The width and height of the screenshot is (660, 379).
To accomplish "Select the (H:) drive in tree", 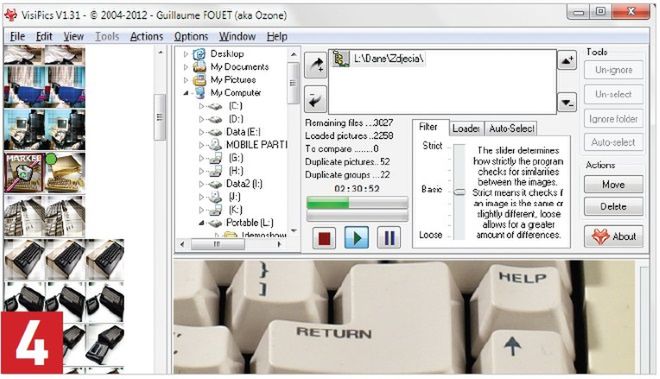I will coord(236,171).
